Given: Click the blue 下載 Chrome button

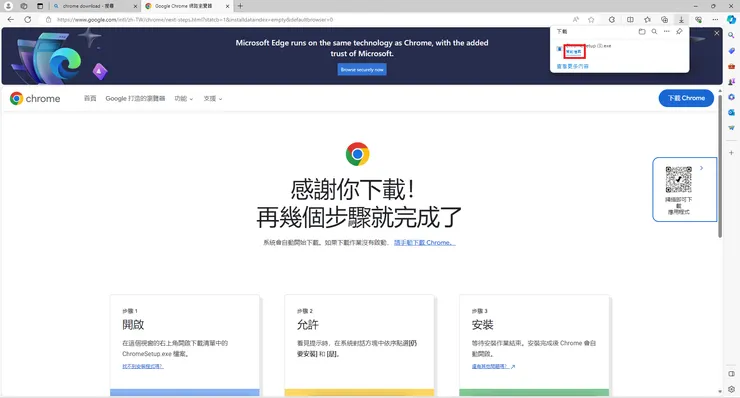Looking at the screenshot, I should [x=686, y=98].
